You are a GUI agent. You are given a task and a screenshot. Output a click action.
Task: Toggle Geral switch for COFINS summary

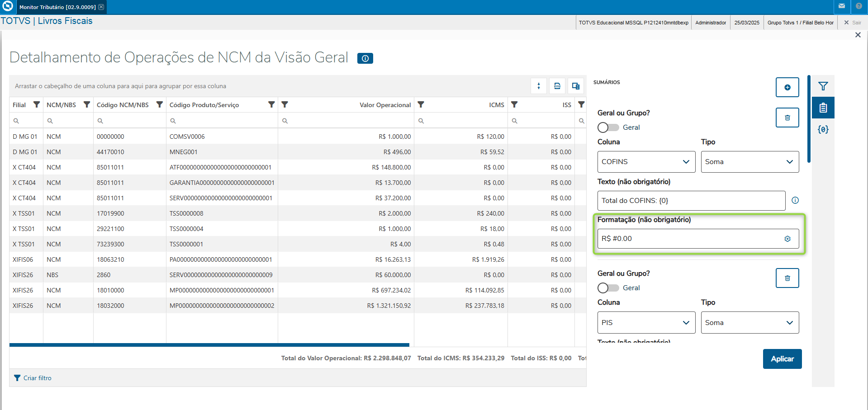tap(608, 127)
